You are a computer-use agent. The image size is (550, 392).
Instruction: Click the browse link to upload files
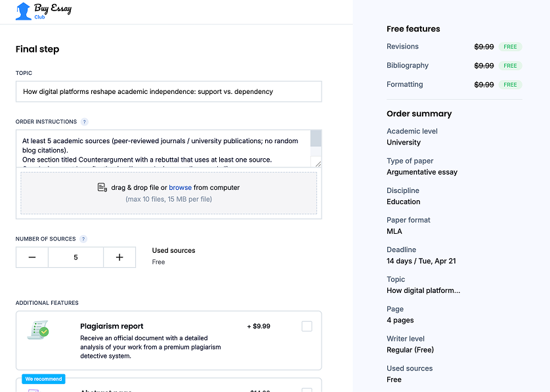180,188
